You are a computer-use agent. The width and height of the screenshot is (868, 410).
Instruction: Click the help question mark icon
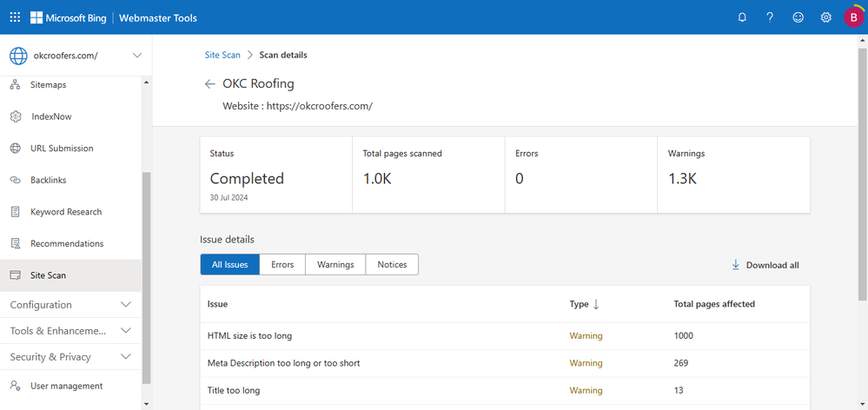point(770,17)
